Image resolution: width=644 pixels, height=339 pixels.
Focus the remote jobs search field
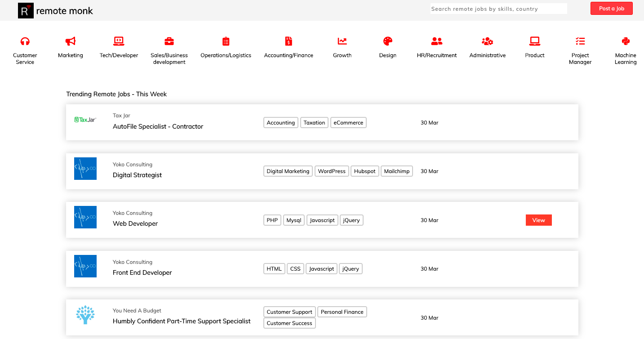[x=499, y=9]
